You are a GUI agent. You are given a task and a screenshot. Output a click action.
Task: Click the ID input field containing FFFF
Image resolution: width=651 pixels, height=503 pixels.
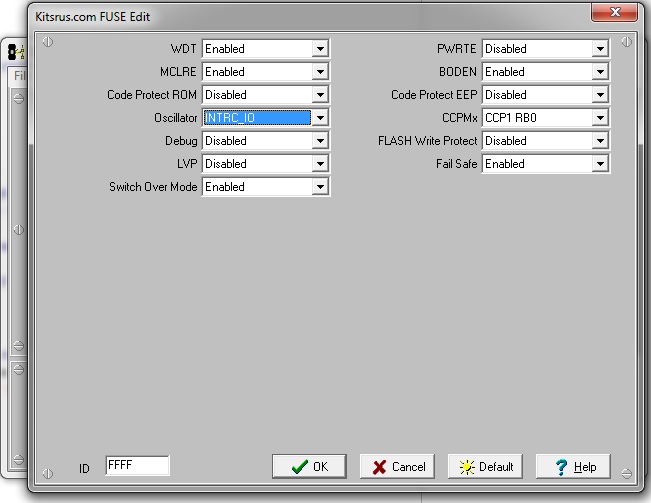point(137,466)
